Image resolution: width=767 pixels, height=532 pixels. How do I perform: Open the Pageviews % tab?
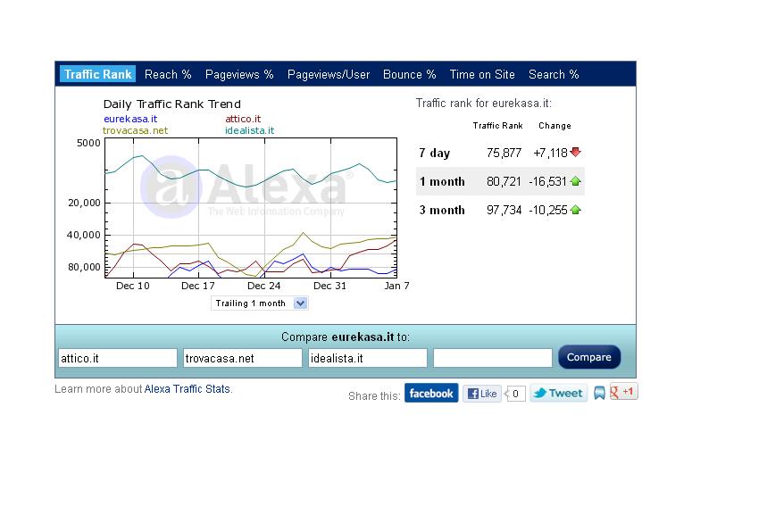239,74
